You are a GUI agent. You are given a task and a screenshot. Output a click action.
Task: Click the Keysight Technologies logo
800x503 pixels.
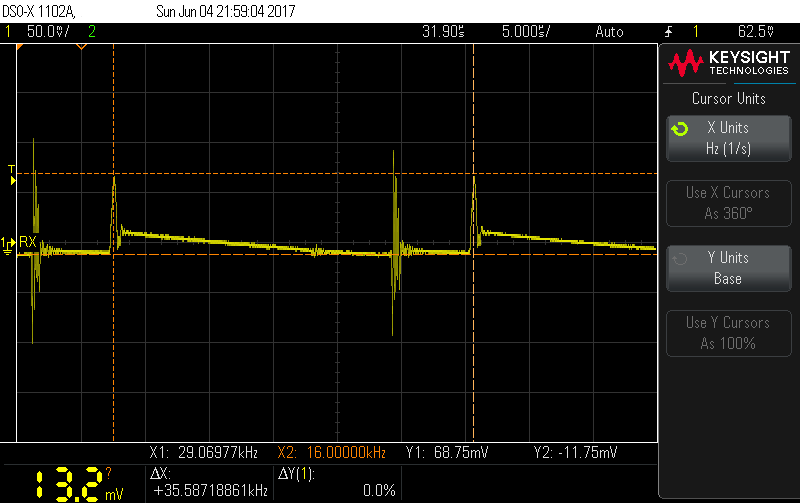tap(730, 63)
